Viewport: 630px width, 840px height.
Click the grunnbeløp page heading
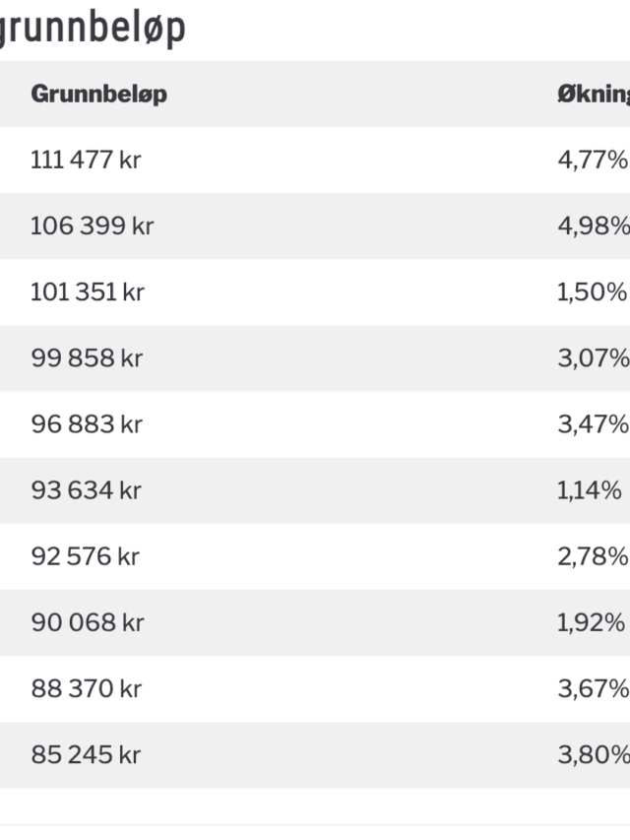(93, 29)
